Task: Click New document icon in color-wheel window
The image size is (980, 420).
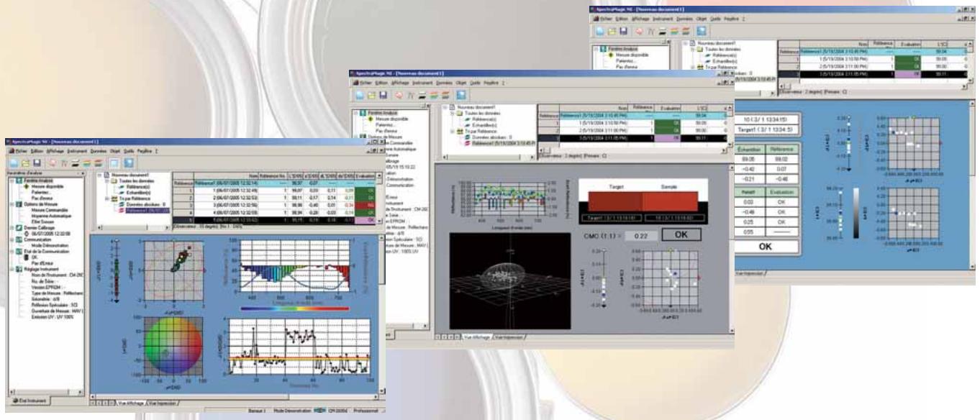Action: click(15, 164)
